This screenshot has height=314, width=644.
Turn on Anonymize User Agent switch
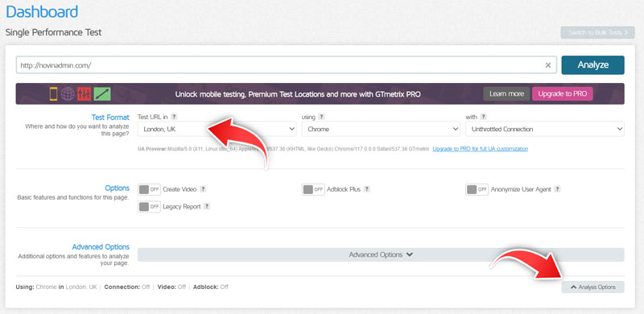coord(477,189)
